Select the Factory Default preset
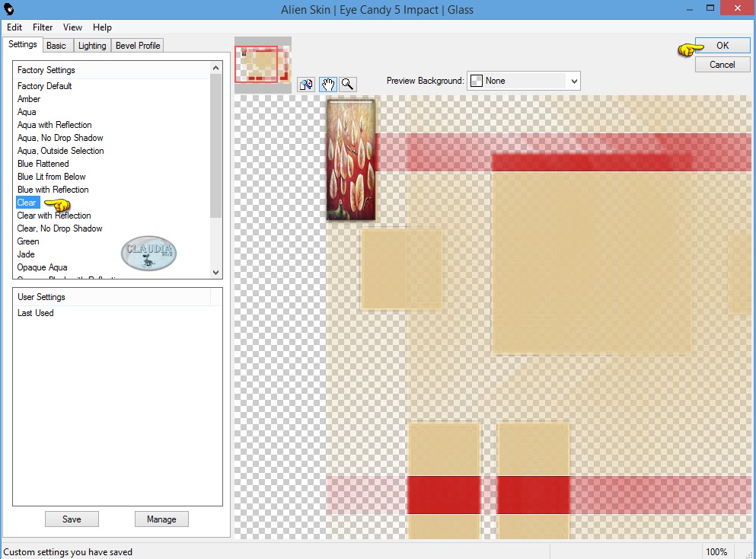This screenshot has height=559, width=756. [45, 86]
